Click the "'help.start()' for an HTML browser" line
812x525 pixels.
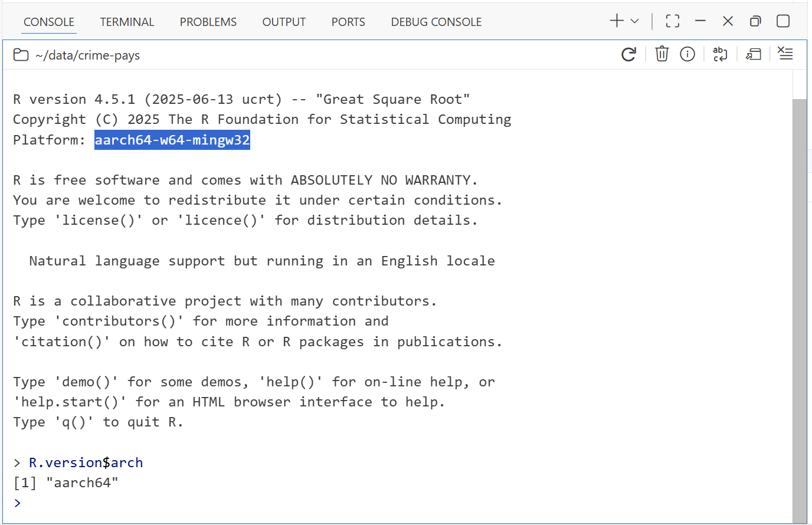click(229, 402)
